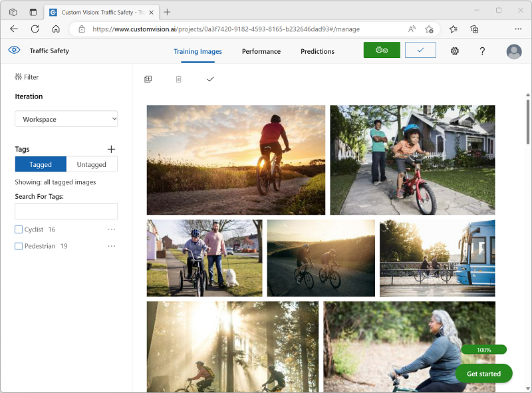
Task: Select child on red bike image
Action: 412,160
